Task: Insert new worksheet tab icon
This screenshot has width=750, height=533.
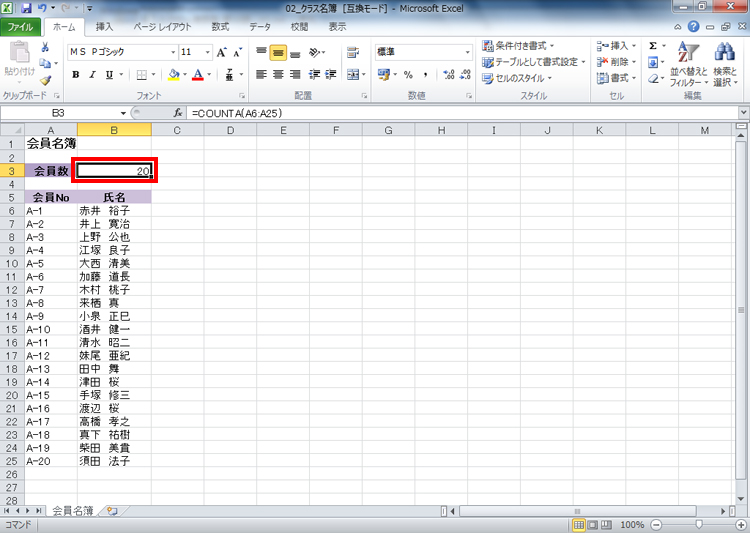Action: click(x=112, y=511)
